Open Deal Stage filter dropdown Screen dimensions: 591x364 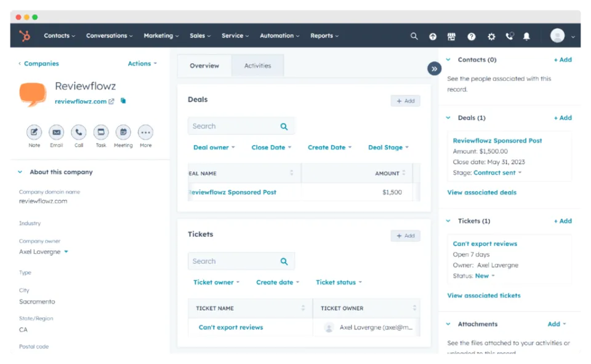pyautogui.click(x=388, y=148)
